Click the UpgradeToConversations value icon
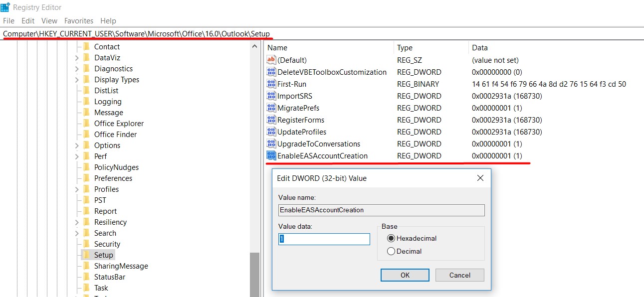Screen dimensions: 644x297 pyautogui.click(x=271, y=144)
